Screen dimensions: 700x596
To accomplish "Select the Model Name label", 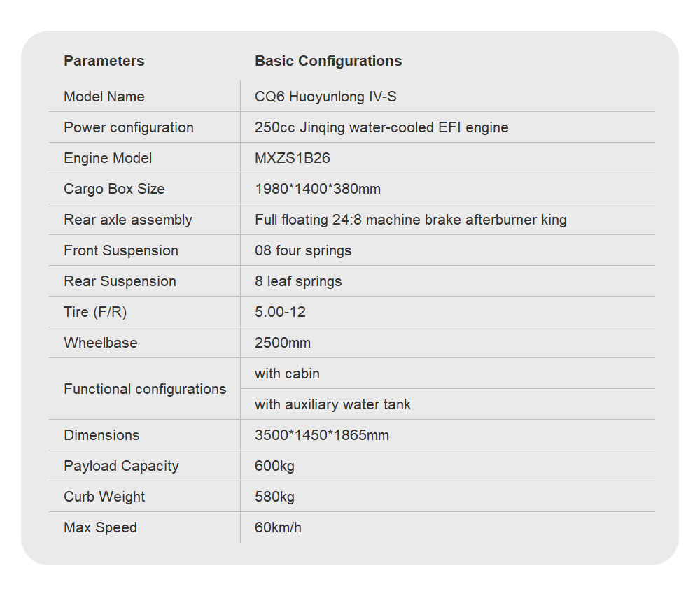I will (x=104, y=97).
